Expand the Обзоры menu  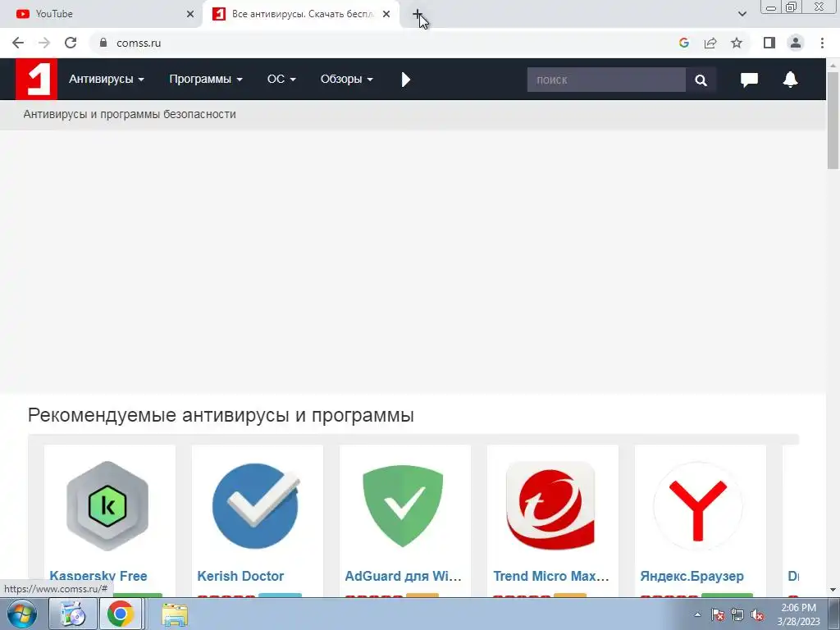click(347, 80)
